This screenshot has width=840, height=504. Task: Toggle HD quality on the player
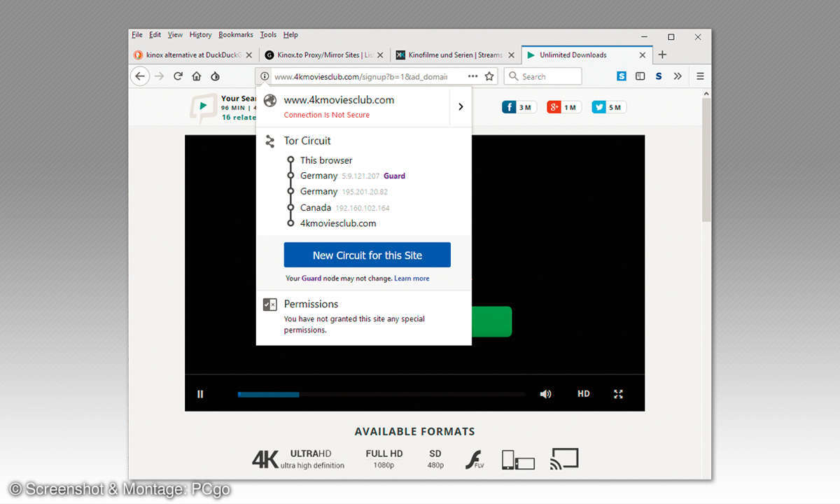(583, 394)
